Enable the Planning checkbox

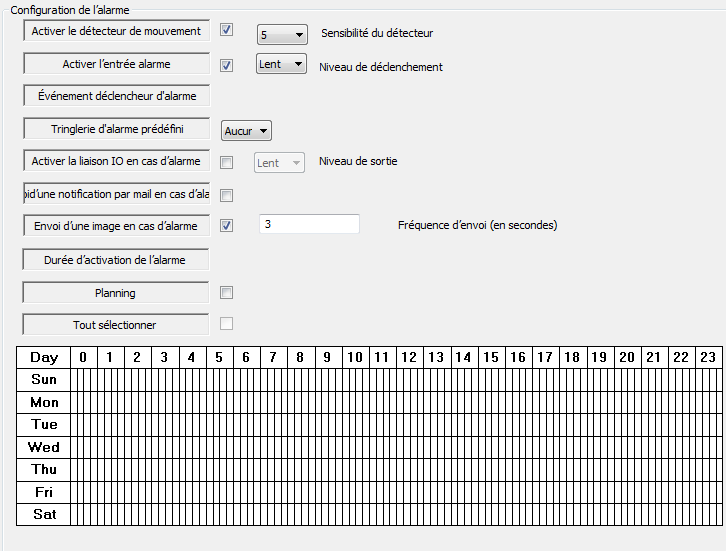click(x=226, y=293)
